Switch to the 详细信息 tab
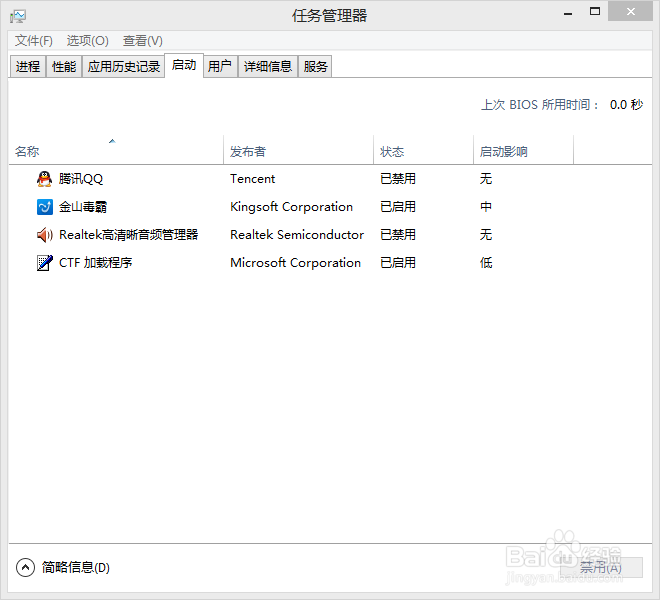This screenshot has width=660, height=600. pos(268,67)
